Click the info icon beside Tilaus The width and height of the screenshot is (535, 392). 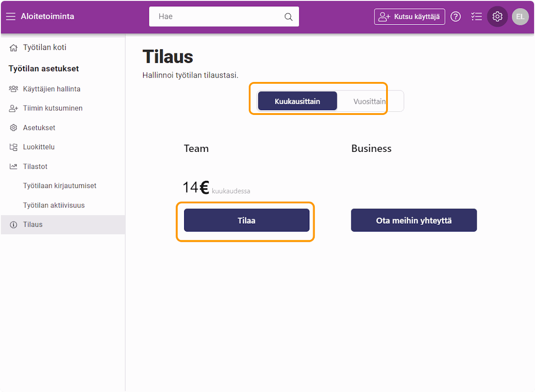(14, 225)
